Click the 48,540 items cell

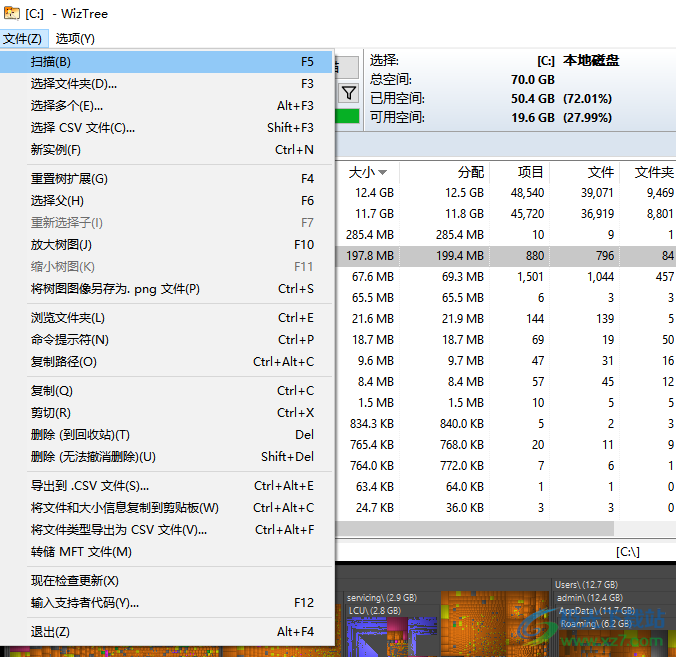point(527,193)
